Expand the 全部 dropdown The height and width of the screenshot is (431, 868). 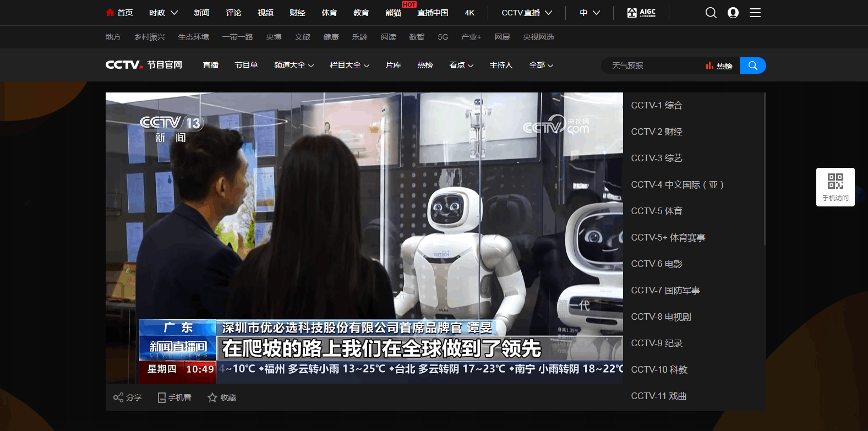click(x=541, y=65)
